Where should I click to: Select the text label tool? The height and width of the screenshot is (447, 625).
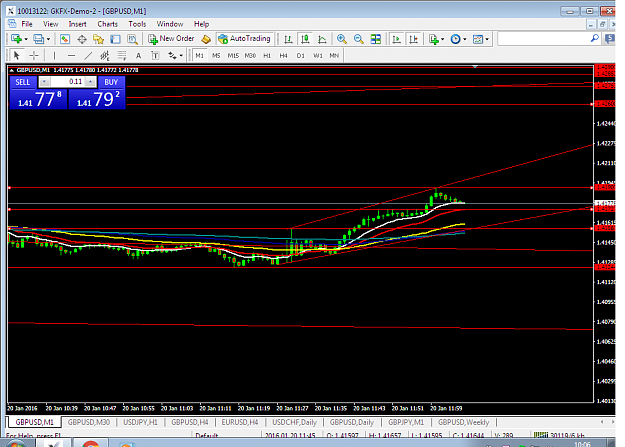(x=155, y=55)
